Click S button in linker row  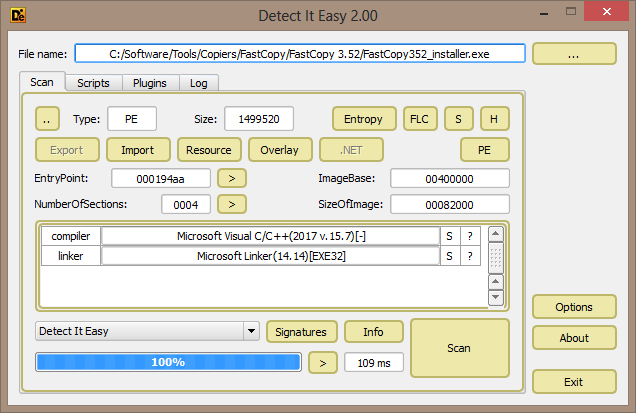click(449, 256)
